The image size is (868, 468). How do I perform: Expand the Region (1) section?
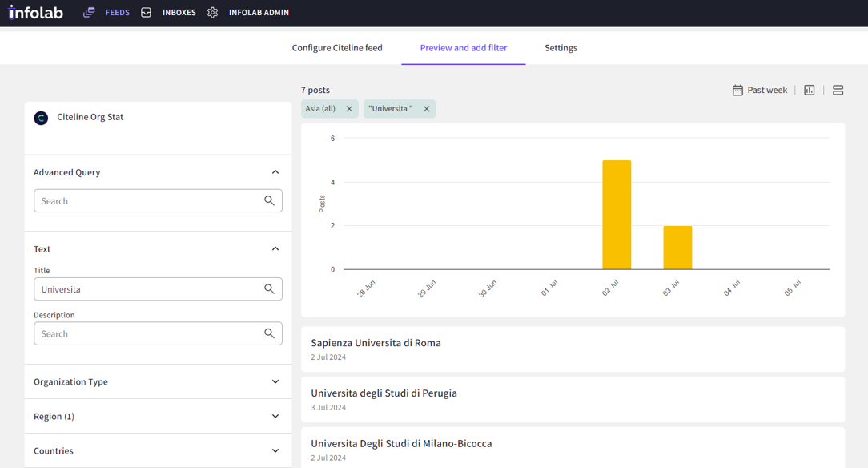click(275, 417)
